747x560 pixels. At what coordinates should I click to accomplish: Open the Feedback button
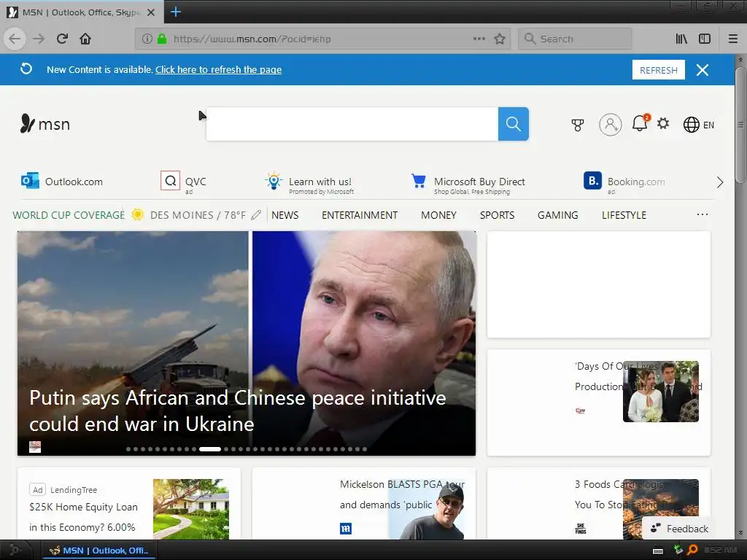[679, 529]
